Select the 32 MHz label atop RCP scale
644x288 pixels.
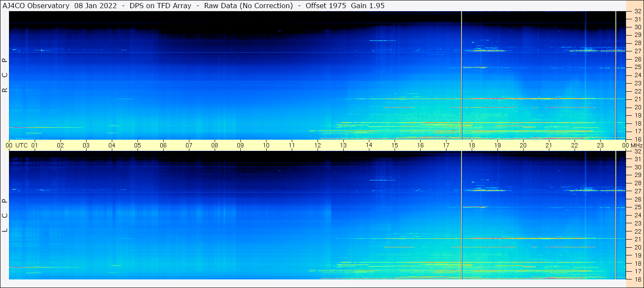pyautogui.click(x=638, y=12)
